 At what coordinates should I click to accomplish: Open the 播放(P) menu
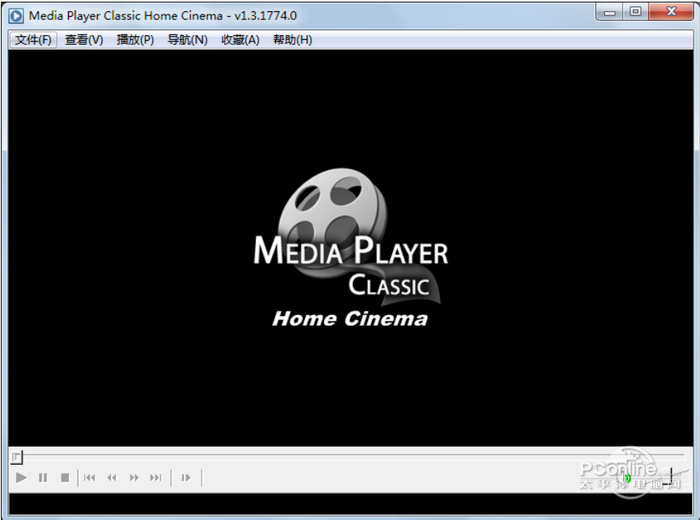pyautogui.click(x=135, y=40)
